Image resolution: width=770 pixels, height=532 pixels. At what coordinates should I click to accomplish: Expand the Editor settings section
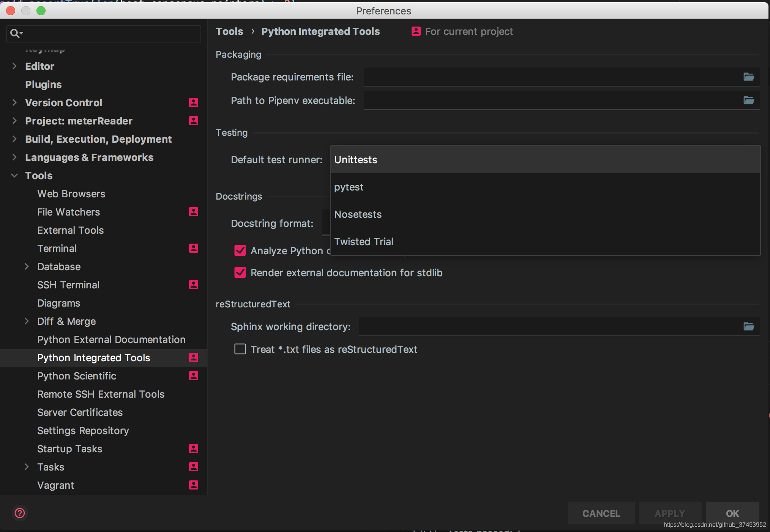click(x=14, y=66)
